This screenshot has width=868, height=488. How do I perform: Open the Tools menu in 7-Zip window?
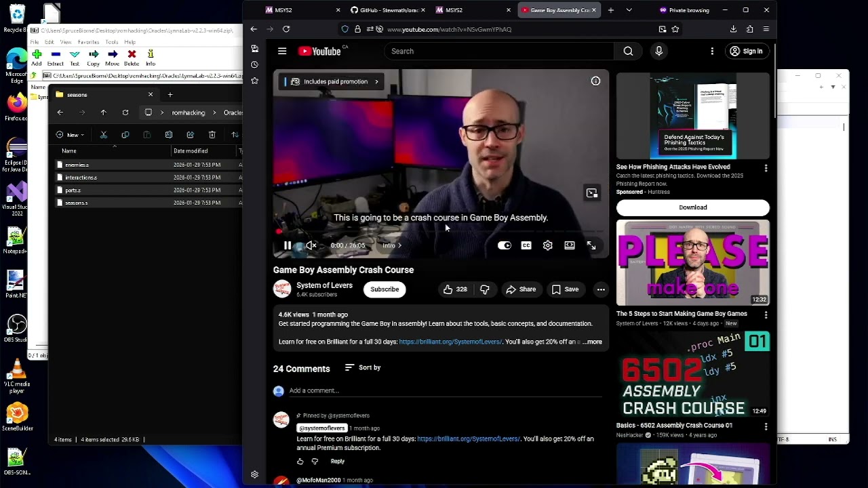coord(112,42)
